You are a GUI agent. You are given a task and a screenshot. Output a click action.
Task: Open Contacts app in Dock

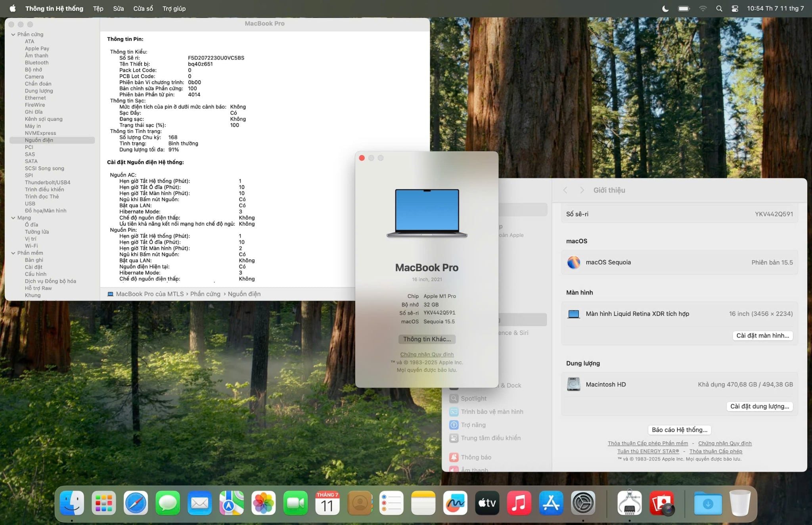click(x=360, y=503)
